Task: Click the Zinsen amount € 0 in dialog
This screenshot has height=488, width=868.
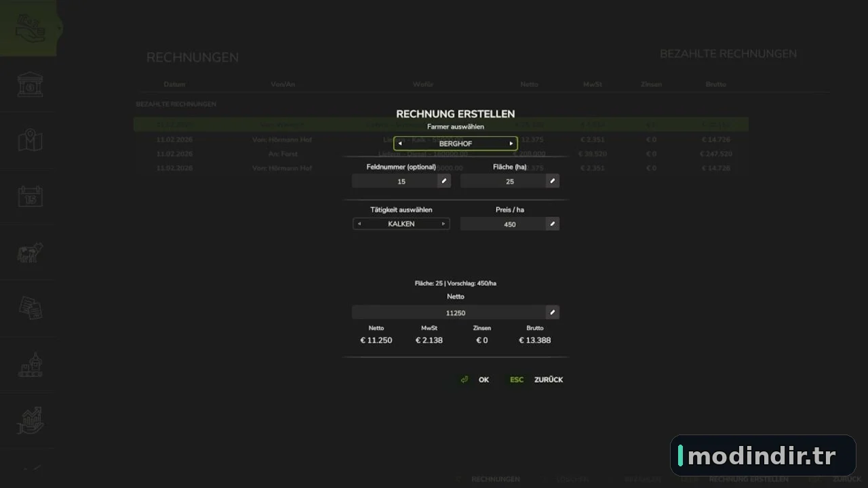Action: (482, 340)
